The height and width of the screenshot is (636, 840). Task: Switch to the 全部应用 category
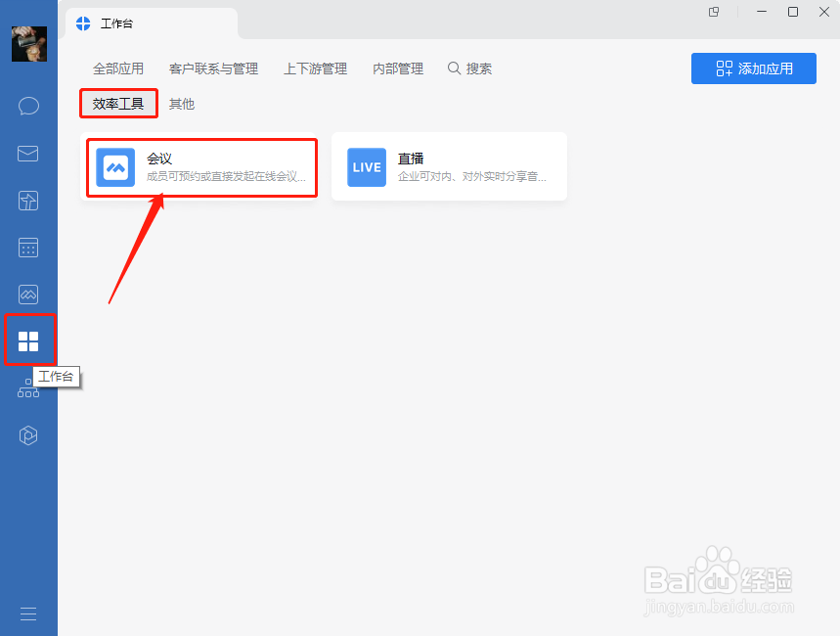(x=118, y=68)
